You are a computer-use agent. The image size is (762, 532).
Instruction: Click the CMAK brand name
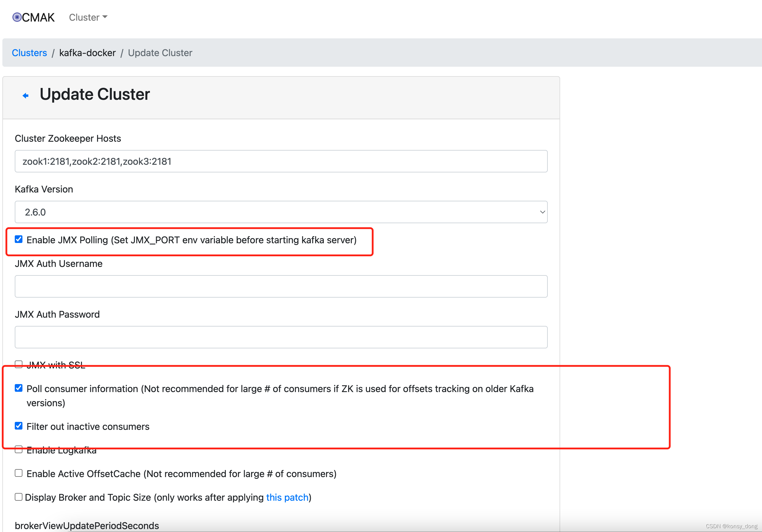(x=38, y=17)
